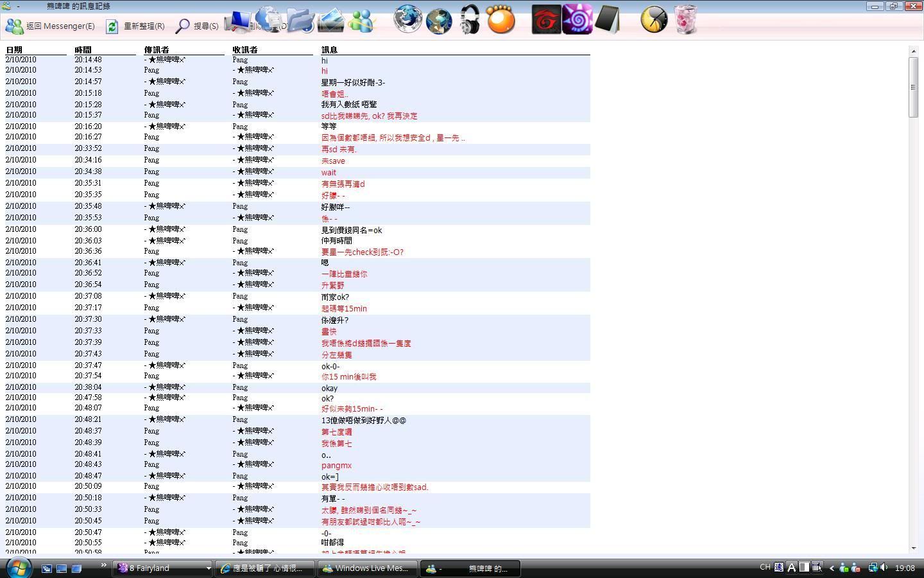Expand hidden system tray icons arrow
The height and width of the screenshot is (578, 924).
832,568
